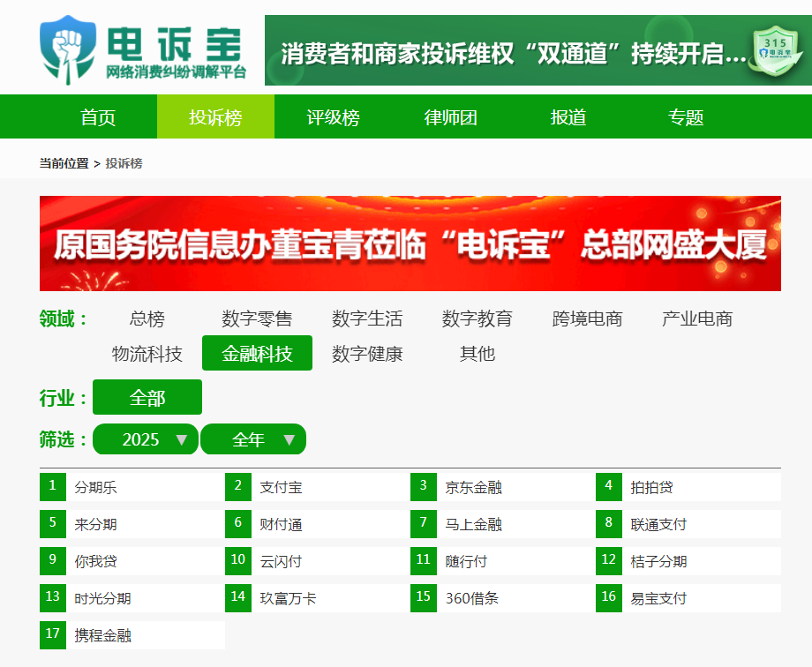The image size is (812, 667).
Task: Switch to the 评级榜 tab
Action: tap(333, 117)
